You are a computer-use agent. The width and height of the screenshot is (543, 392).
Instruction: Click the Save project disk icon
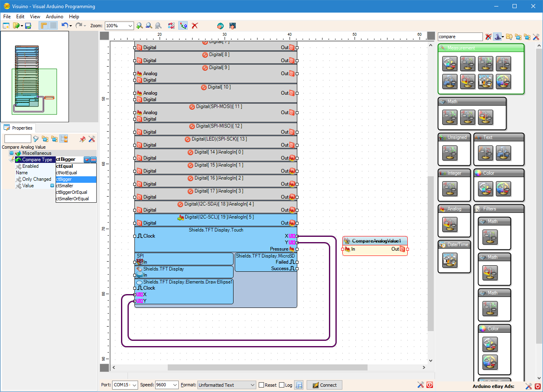[28, 26]
